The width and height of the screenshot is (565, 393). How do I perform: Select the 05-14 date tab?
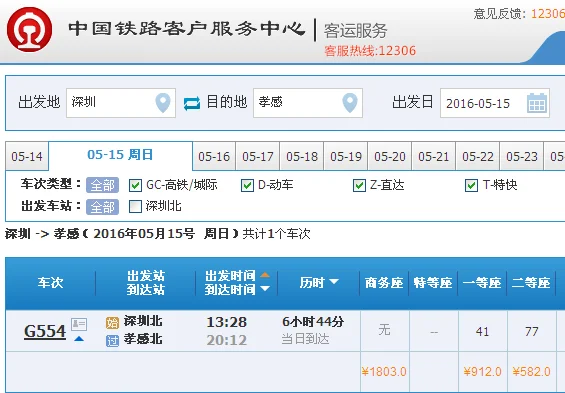tap(27, 157)
